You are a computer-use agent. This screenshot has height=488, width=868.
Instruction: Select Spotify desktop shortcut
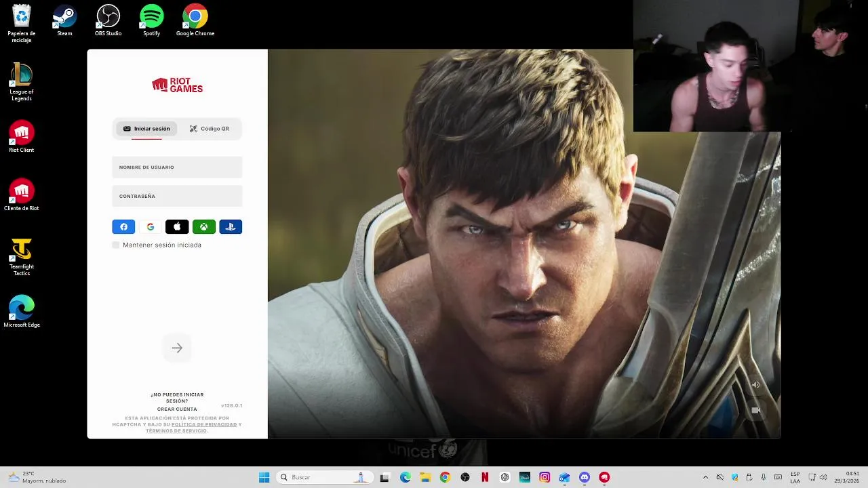pyautogui.click(x=151, y=21)
